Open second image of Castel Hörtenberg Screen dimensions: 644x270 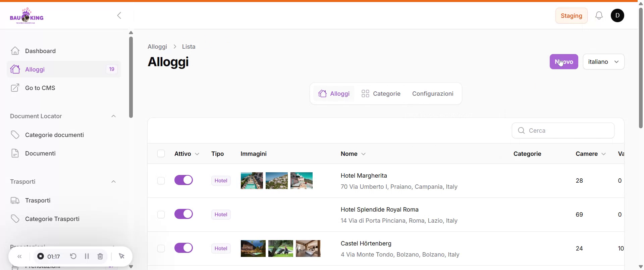[281, 249]
